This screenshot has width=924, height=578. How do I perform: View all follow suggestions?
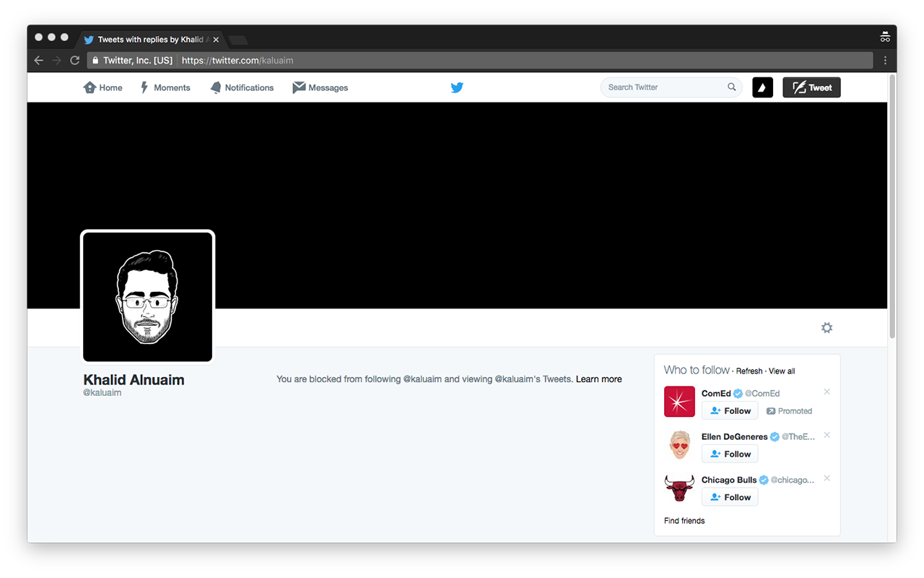782,371
